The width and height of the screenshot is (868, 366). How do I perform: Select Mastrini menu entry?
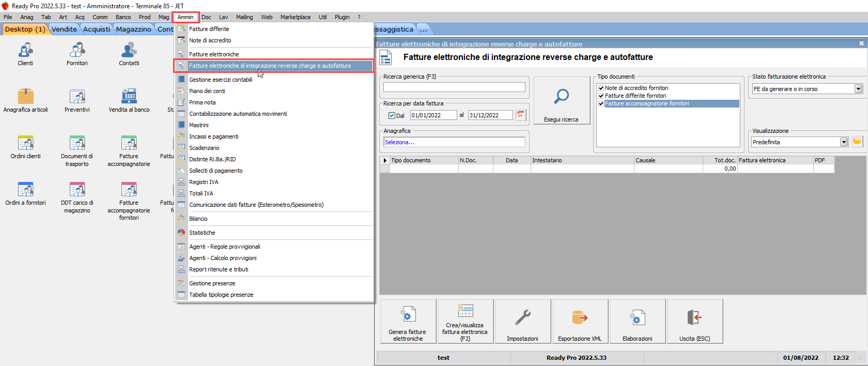[274, 125]
